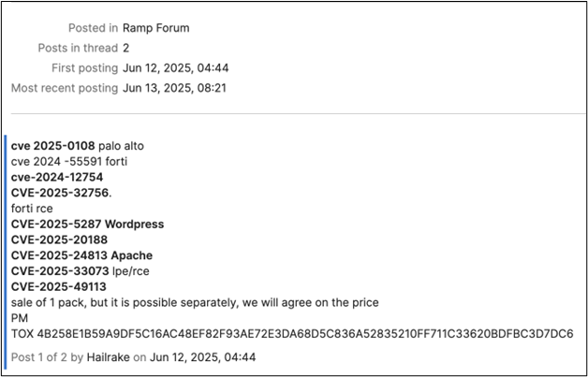Click the forti rce text line
The height and width of the screenshot is (377, 588).
pos(32,209)
